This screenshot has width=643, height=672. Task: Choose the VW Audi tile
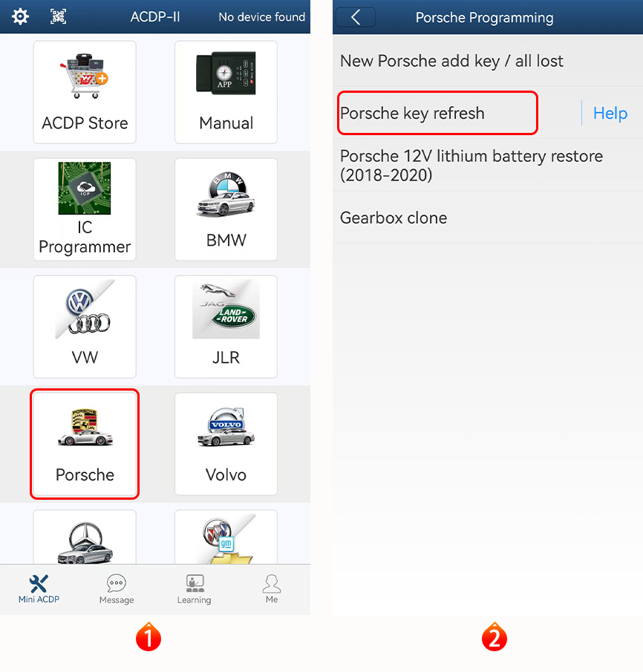coord(85,327)
